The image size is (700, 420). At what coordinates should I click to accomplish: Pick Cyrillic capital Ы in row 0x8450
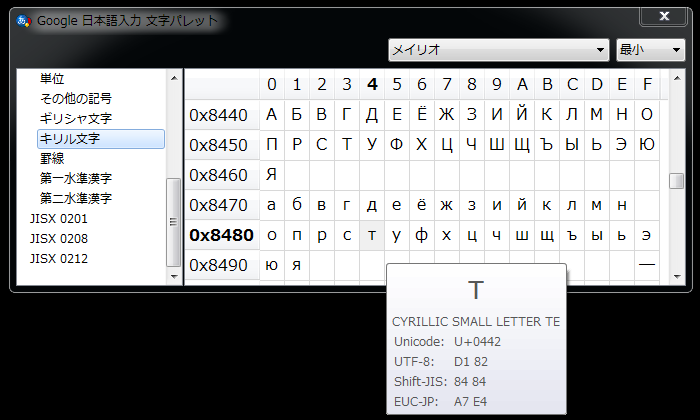(x=572, y=145)
